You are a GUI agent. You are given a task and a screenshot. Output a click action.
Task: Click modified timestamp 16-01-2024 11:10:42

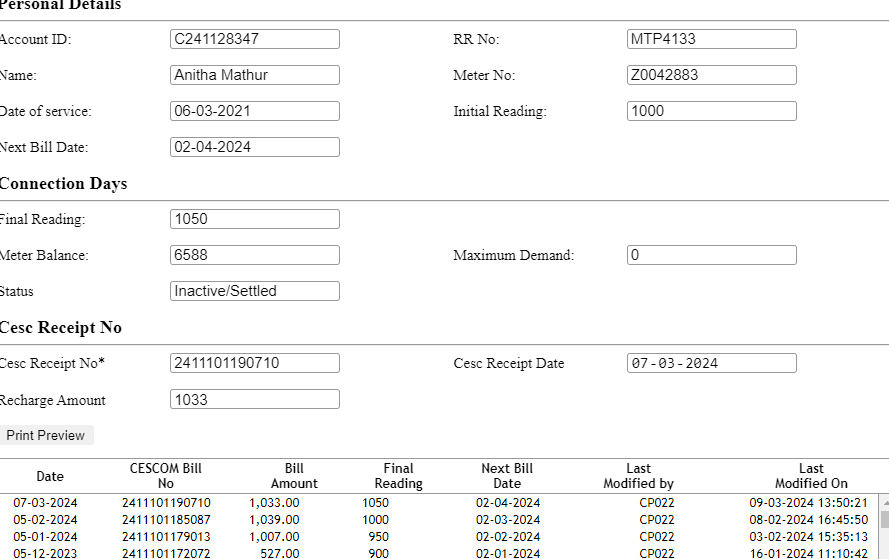[x=808, y=553]
